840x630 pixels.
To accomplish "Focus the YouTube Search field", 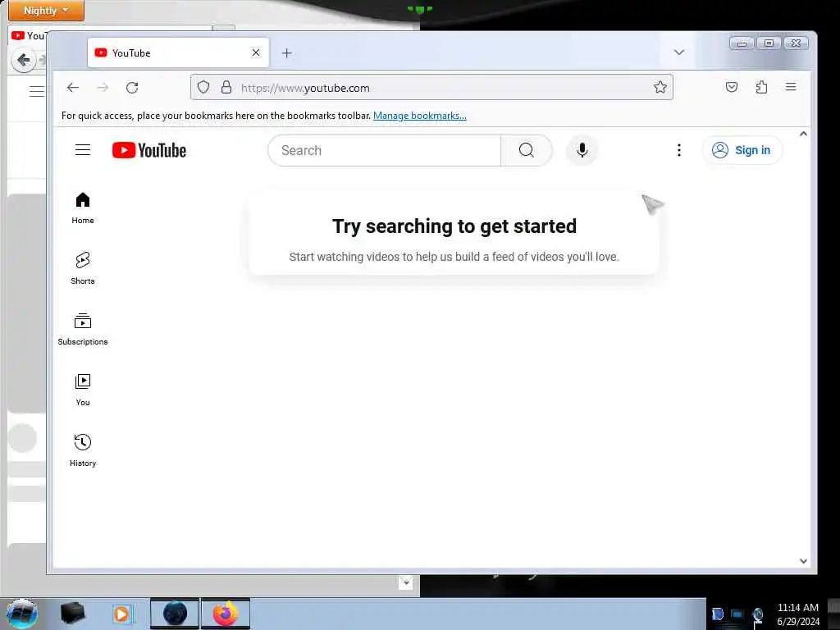I will click(384, 151).
